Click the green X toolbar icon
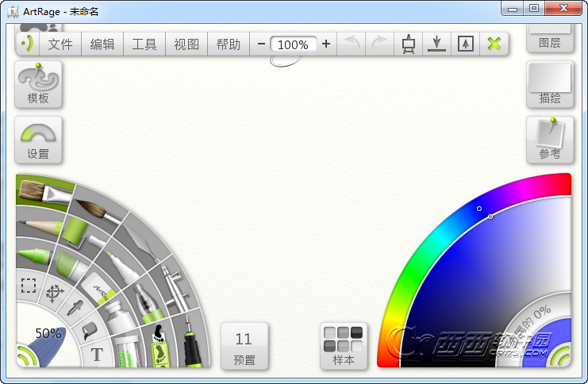588x384 pixels. tap(494, 44)
